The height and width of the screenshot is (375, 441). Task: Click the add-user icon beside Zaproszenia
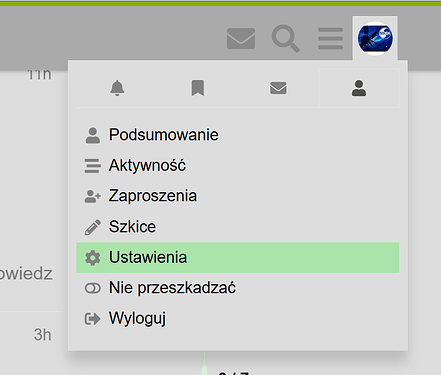tap(92, 197)
